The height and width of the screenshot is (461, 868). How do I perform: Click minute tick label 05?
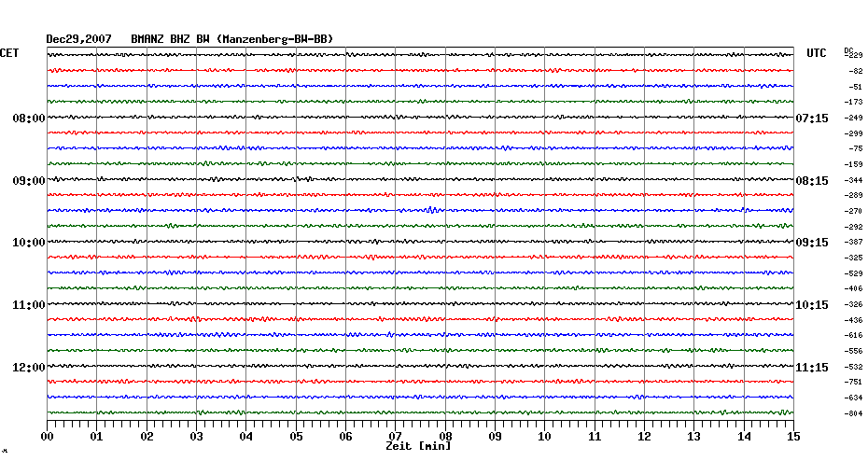coord(296,437)
